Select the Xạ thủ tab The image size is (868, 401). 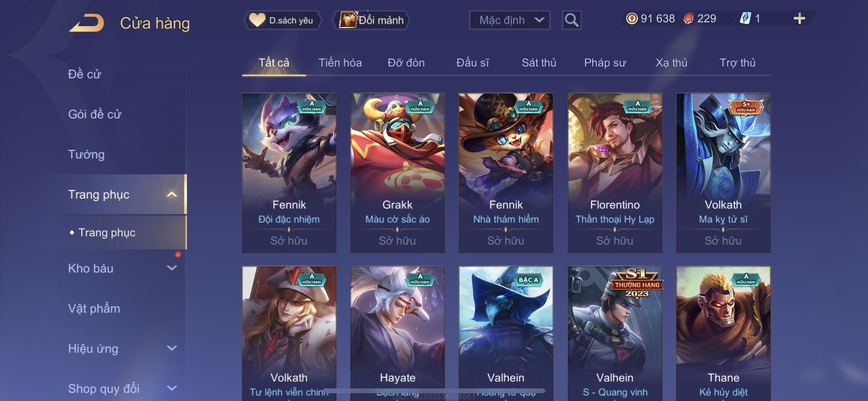(x=671, y=63)
